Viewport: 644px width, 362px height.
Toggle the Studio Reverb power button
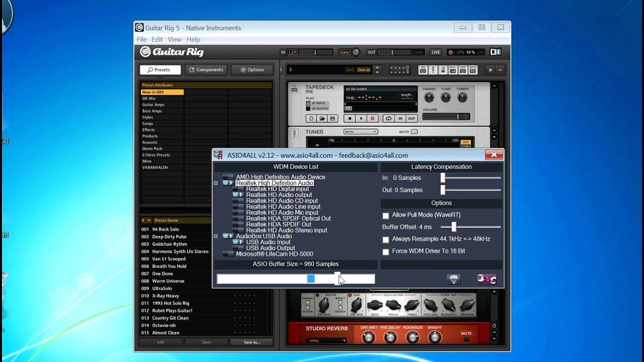pos(494,326)
